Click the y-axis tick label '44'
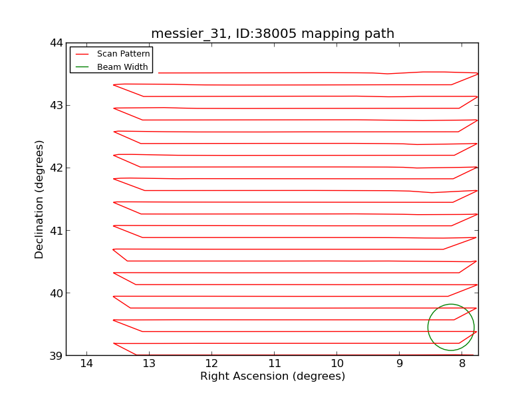The width and height of the screenshot is (532, 399). (57, 43)
